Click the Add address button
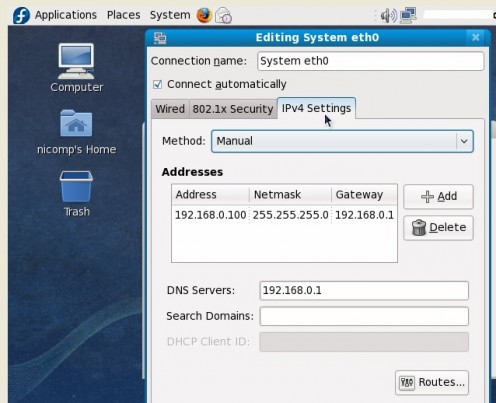The width and height of the screenshot is (496, 403). [438, 197]
